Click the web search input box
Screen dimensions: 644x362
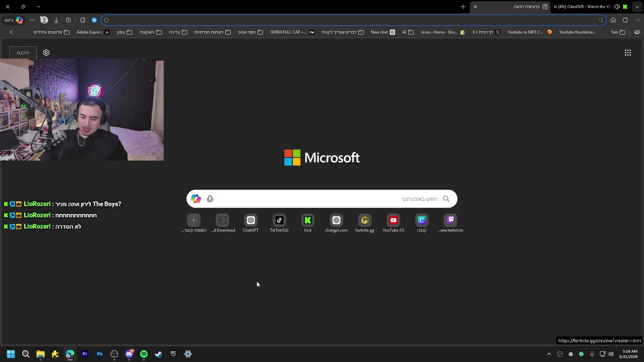(x=322, y=199)
